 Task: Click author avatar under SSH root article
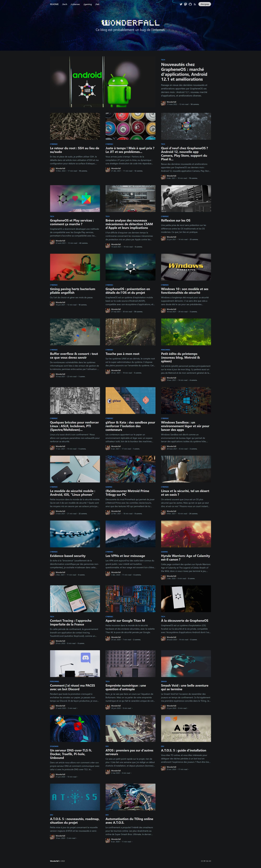pyautogui.click(x=52, y=169)
